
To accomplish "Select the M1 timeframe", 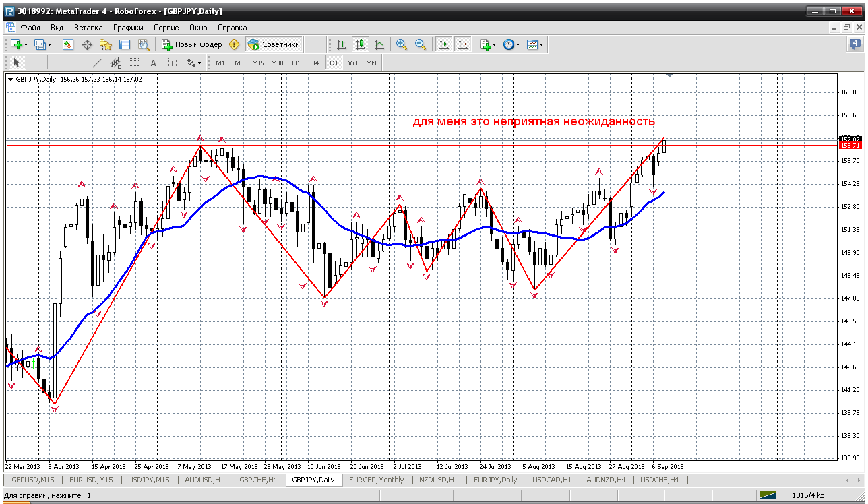I will [220, 63].
